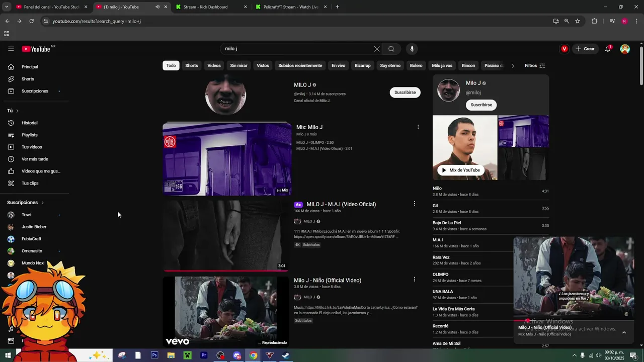Open Ver más tarde in the sidebar

point(34,159)
